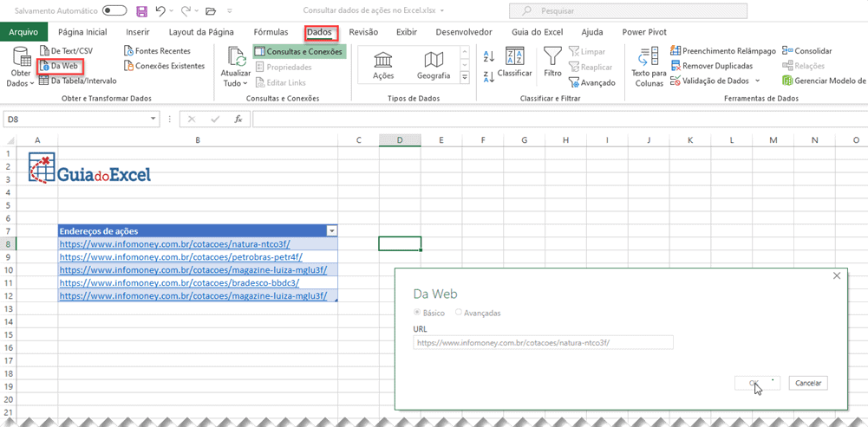Image resolution: width=868 pixels, height=427 pixels.
Task: Switch to the Fórmulas tab
Action: coord(271,32)
